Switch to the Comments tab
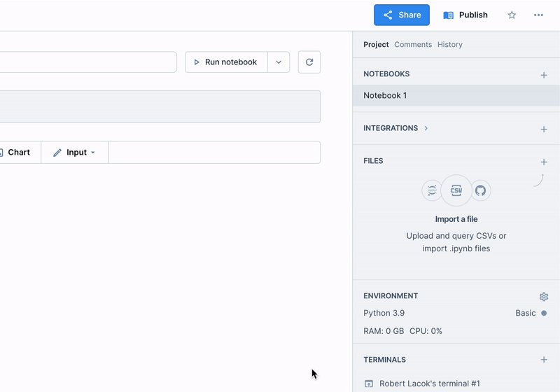560x392 pixels. point(413,44)
